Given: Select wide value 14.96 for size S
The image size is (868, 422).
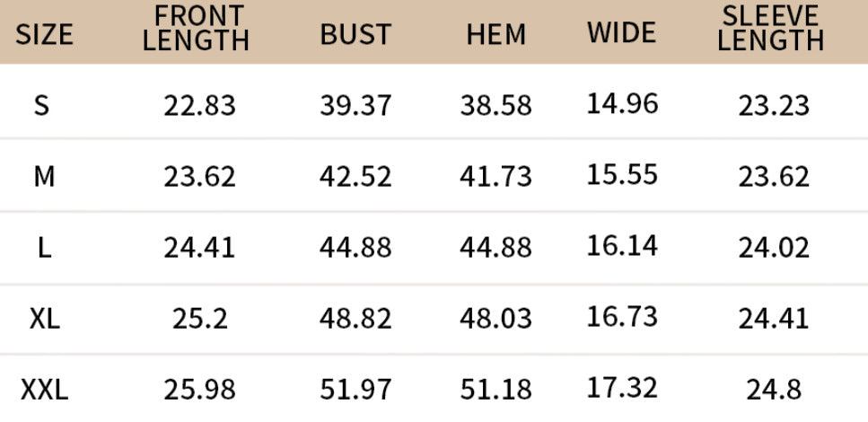Looking at the screenshot, I should pos(622,103).
